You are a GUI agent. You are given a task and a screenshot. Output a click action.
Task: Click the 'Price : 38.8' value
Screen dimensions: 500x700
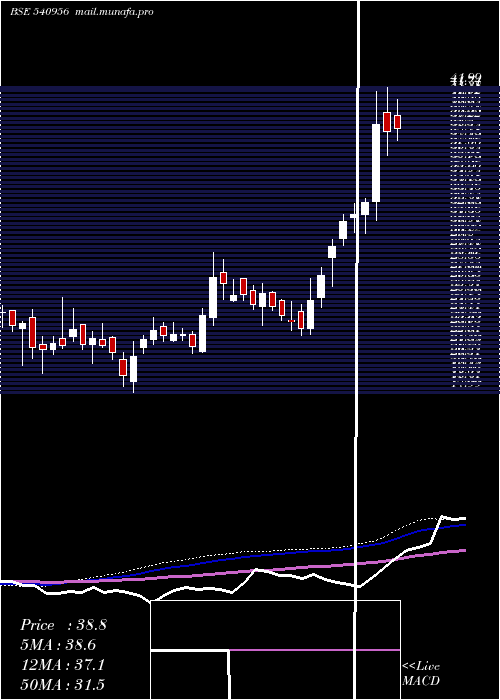63,625
